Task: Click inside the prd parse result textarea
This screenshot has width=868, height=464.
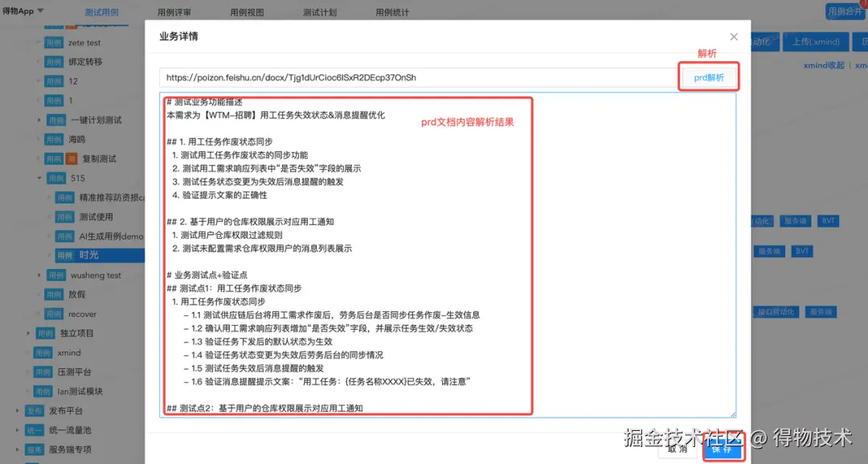Action: click(448, 255)
